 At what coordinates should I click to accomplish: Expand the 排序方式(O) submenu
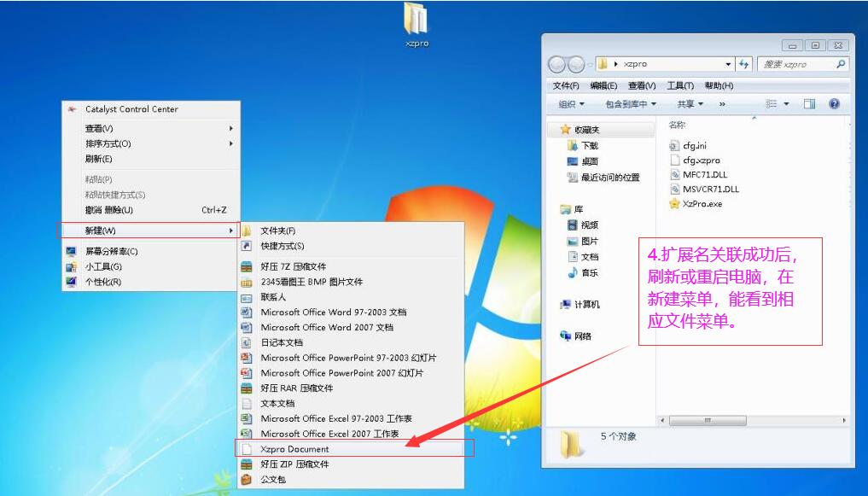150,143
